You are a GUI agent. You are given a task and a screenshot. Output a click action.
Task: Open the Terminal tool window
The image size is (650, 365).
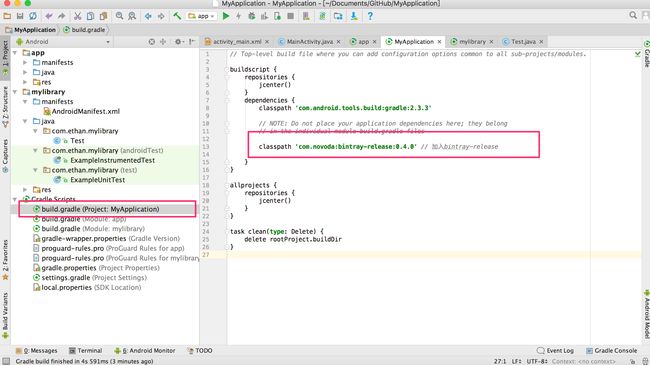(85, 350)
